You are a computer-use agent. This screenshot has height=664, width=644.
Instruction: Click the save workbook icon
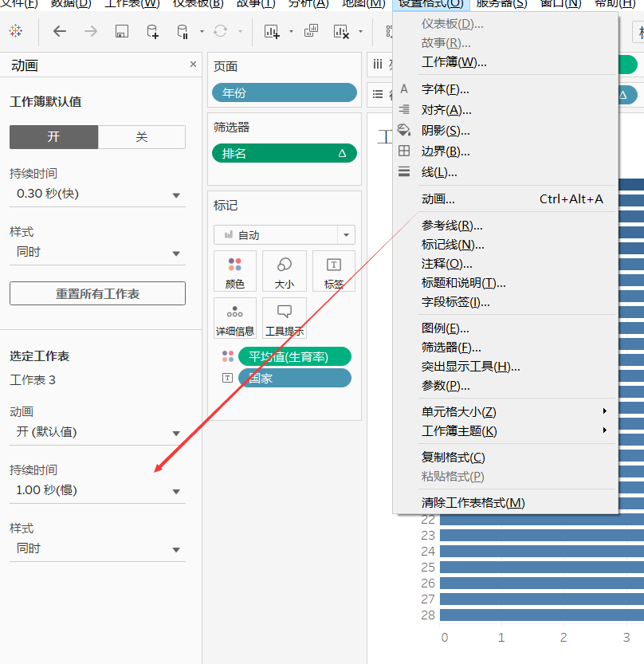pyautogui.click(x=122, y=31)
